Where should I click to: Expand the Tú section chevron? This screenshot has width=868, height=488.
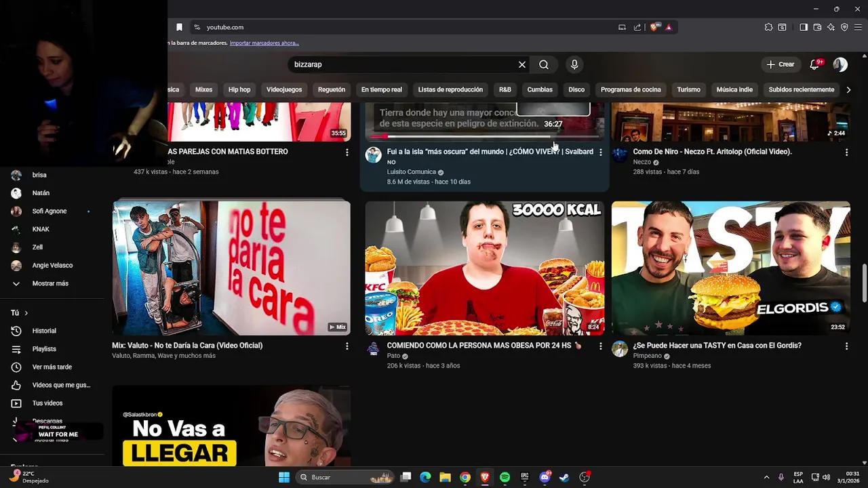(26, 313)
